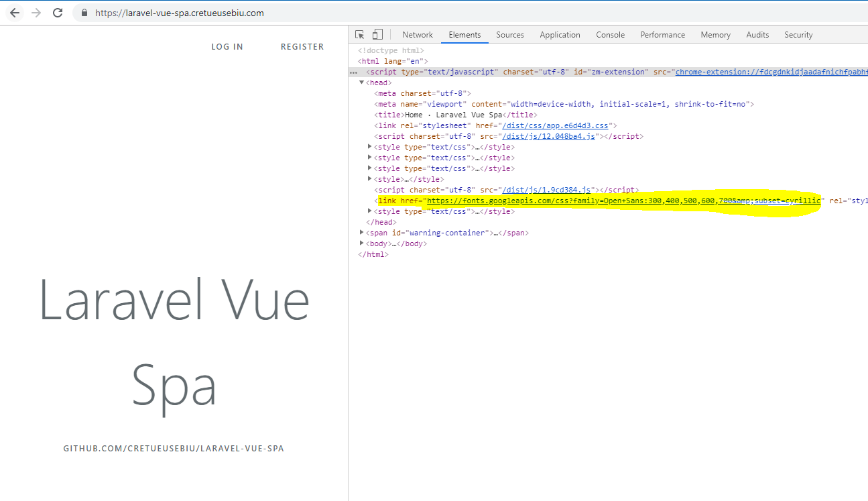Select the inspect element picker icon
Viewport: 868px width, 501px height.
click(359, 34)
